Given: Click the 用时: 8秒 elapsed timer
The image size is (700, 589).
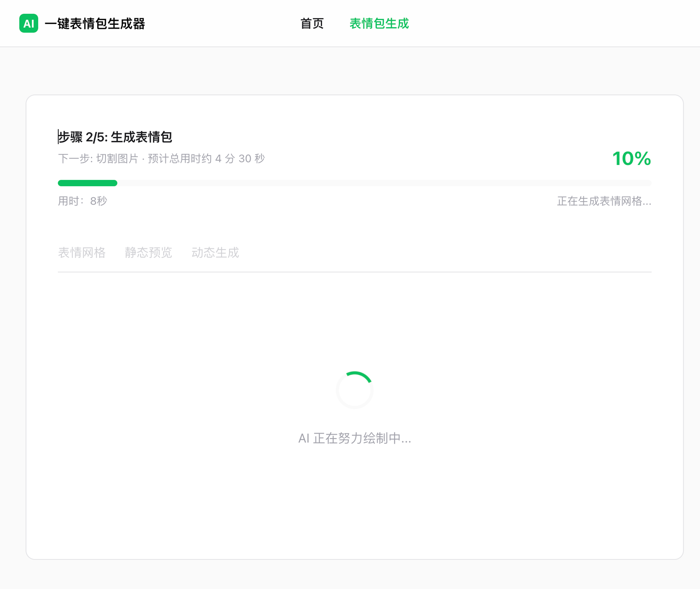Looking at the screenshot, I should coord(83,201).
